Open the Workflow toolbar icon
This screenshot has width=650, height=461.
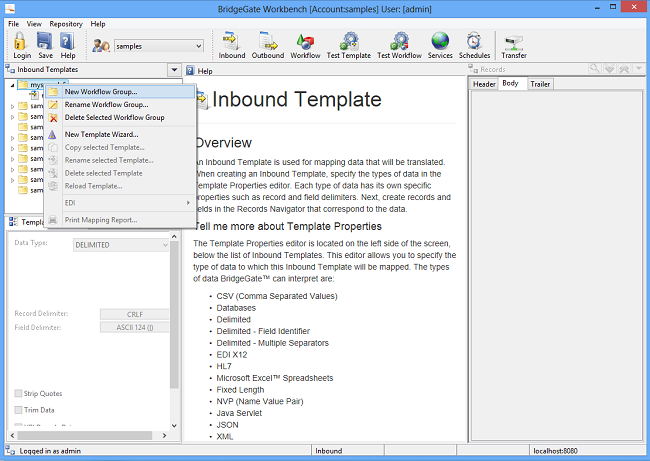305,41
